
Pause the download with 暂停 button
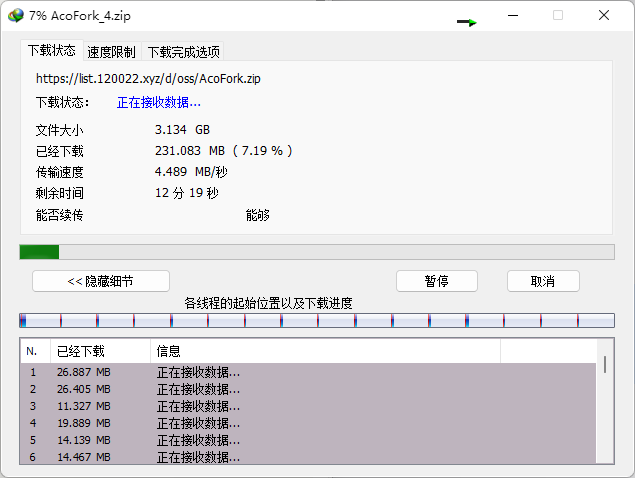[x=436, y=281]
